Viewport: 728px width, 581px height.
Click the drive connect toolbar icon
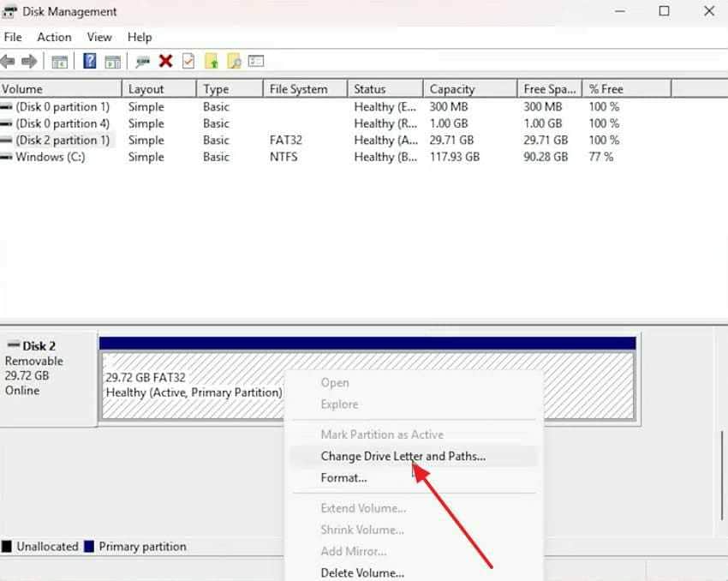[142, 62]
